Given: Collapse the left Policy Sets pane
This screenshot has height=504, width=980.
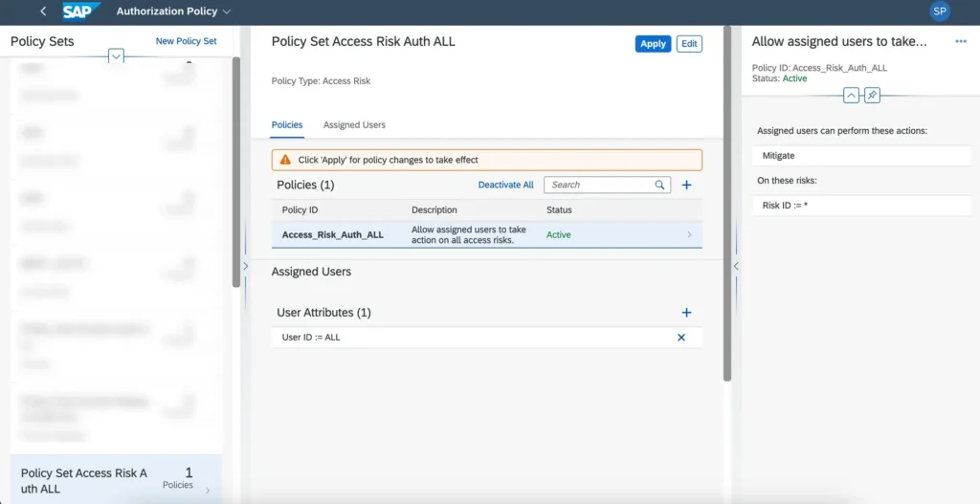Looking at the screenshot, I should pyautogui.click(x=245, y=266).
